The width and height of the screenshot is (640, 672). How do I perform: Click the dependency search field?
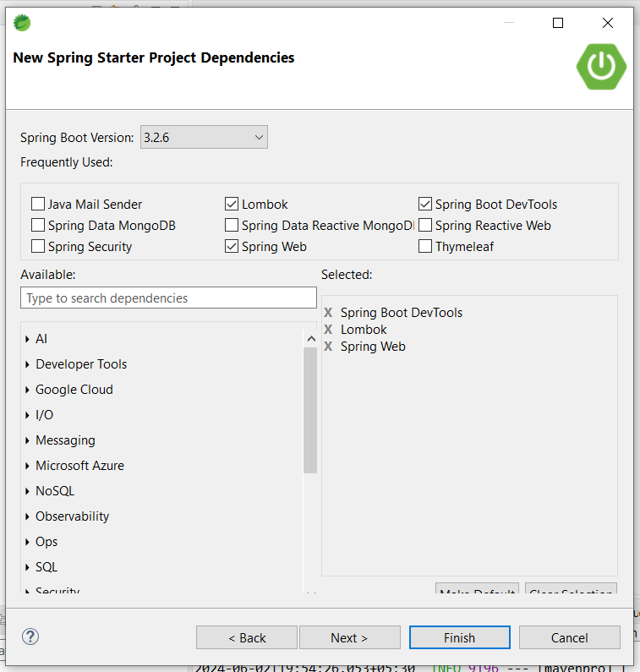click(x=168, y=298)
